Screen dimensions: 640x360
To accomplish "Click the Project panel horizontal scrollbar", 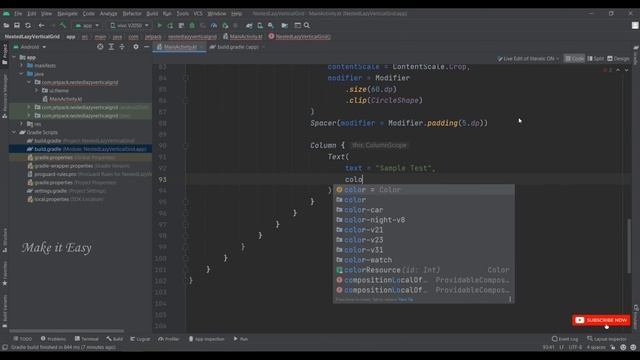I will (67, 331).
